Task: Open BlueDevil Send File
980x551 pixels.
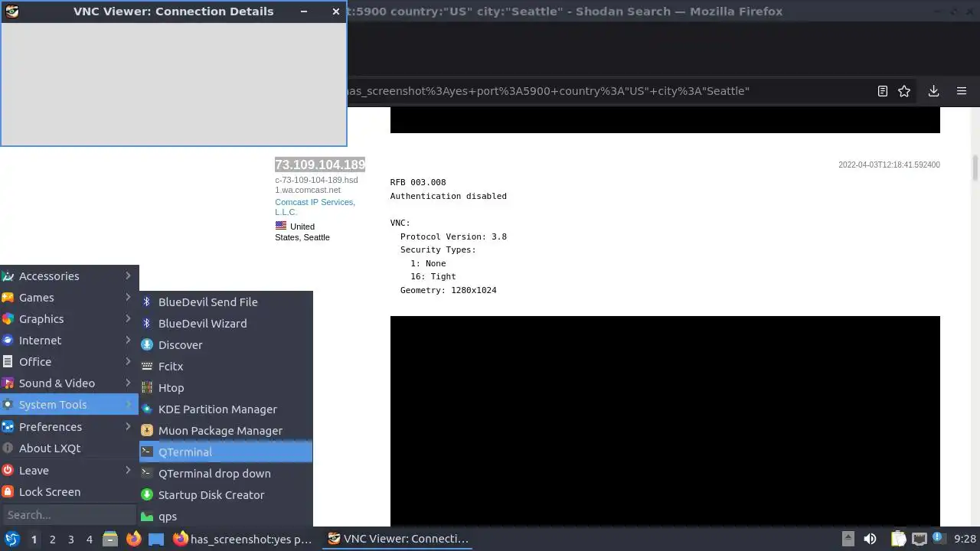Action: [x=226, y=302]
